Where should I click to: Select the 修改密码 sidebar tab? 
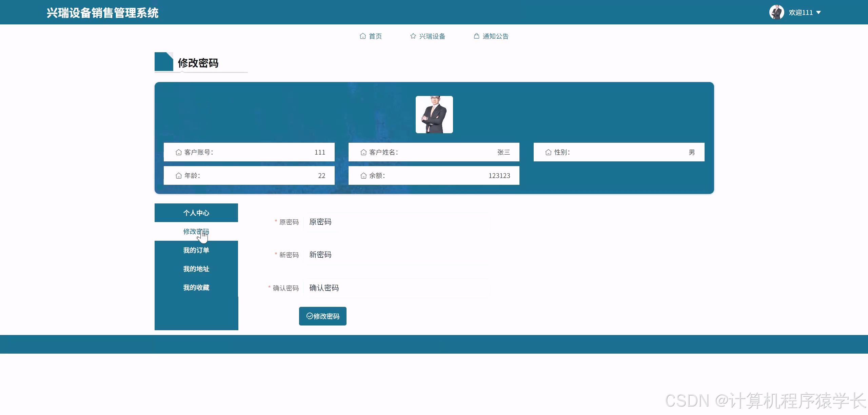pos(196,232)
